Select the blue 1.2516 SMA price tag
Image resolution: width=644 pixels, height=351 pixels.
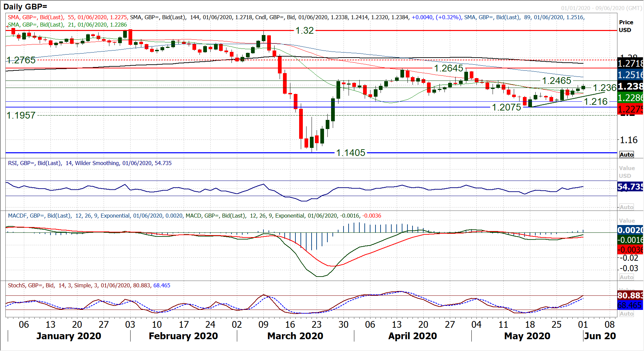pos(630,75)
